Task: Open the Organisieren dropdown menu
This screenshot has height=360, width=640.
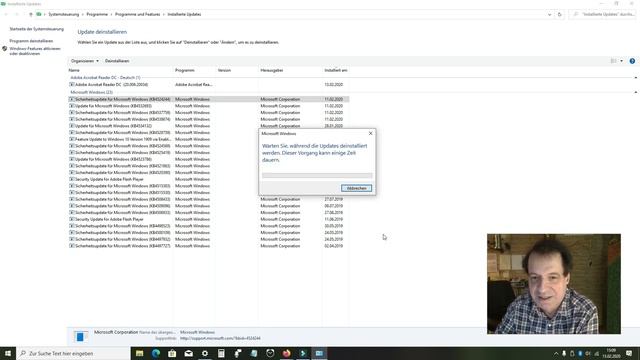Action: (84, 61)
